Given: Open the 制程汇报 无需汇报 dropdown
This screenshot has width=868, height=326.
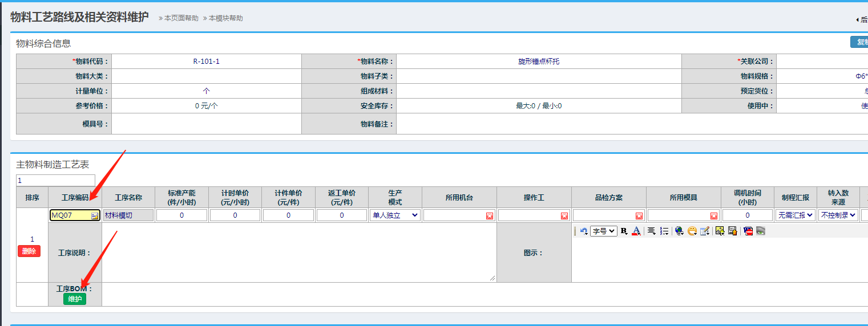Looking at the screenshot, I should (795, 215).
